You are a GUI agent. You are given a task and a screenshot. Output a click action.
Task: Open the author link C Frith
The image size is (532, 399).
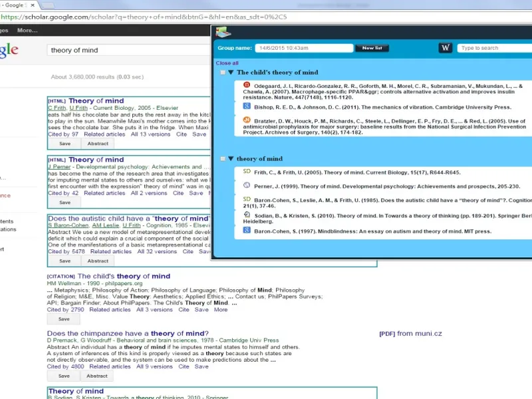click(57, 108)
